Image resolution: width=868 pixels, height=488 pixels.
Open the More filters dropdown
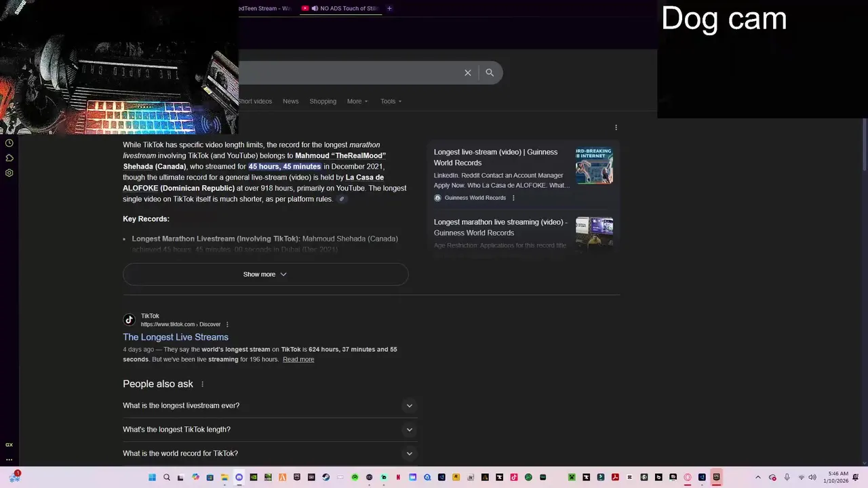[357, 101]
